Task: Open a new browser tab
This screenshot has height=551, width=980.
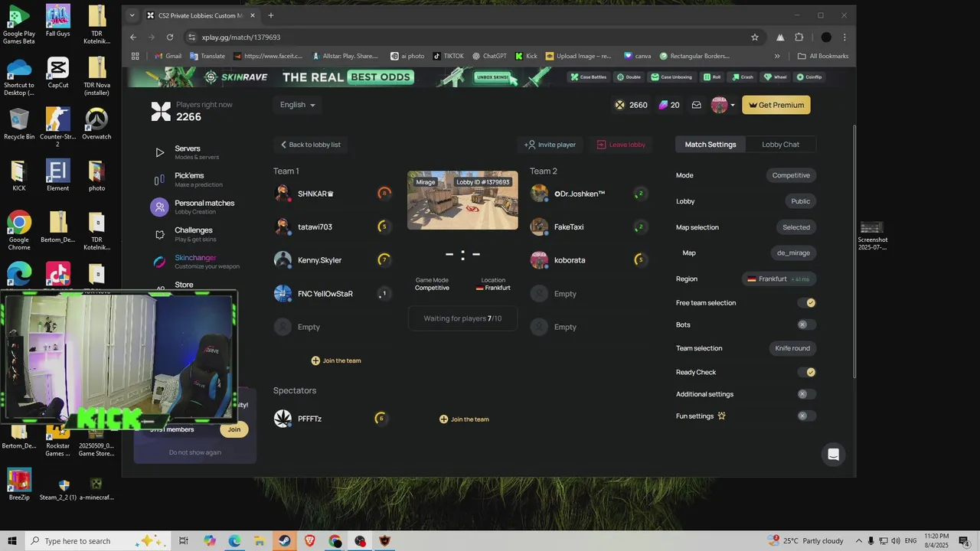Action: coord(271,15)
